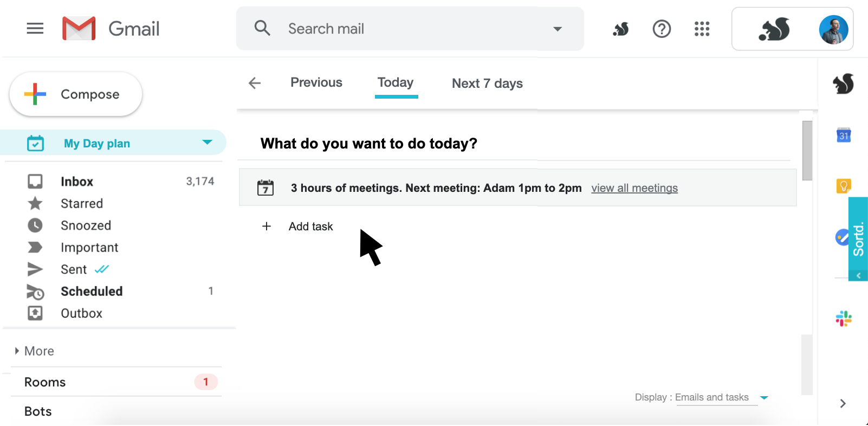Open Google Calendar from the side panel
868x426 pixels.
[x=844, y=135]
